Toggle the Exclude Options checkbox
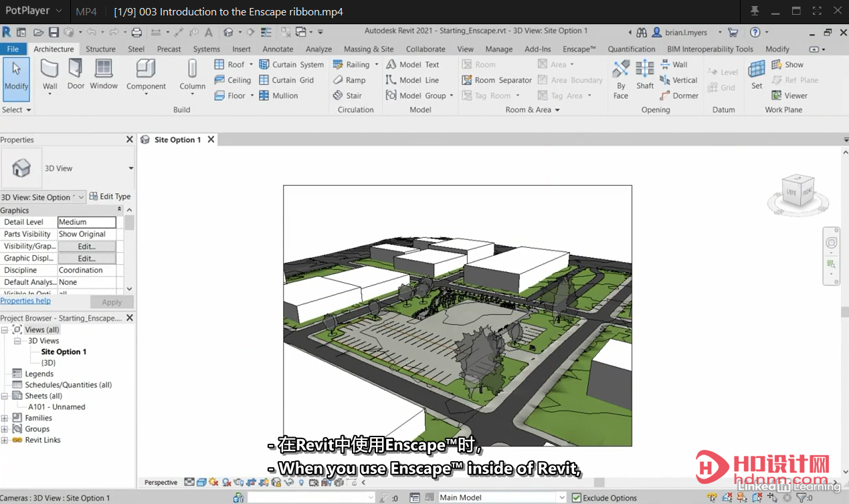849x504 pixels. tap(576, 498)
